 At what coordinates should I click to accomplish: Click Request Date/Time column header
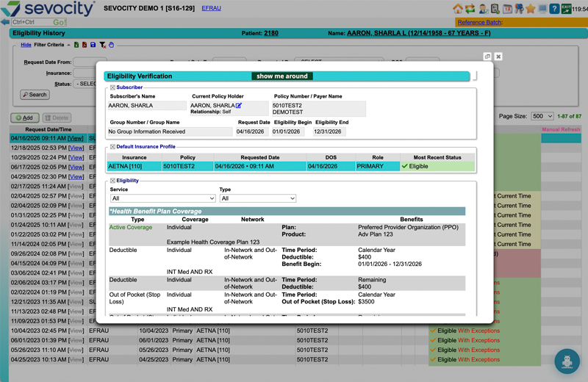pyautogui.click(x=49, y=129)
